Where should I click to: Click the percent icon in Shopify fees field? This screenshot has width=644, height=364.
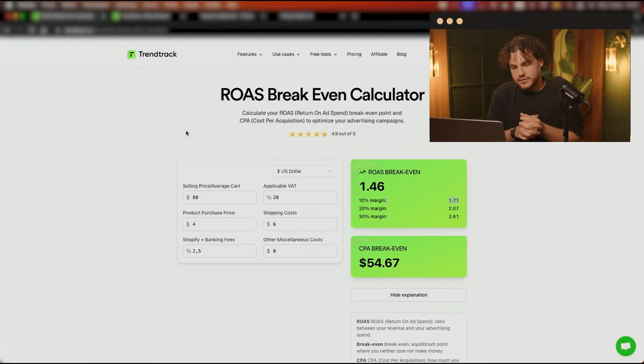pyautogui.click(x=188, y=251)
